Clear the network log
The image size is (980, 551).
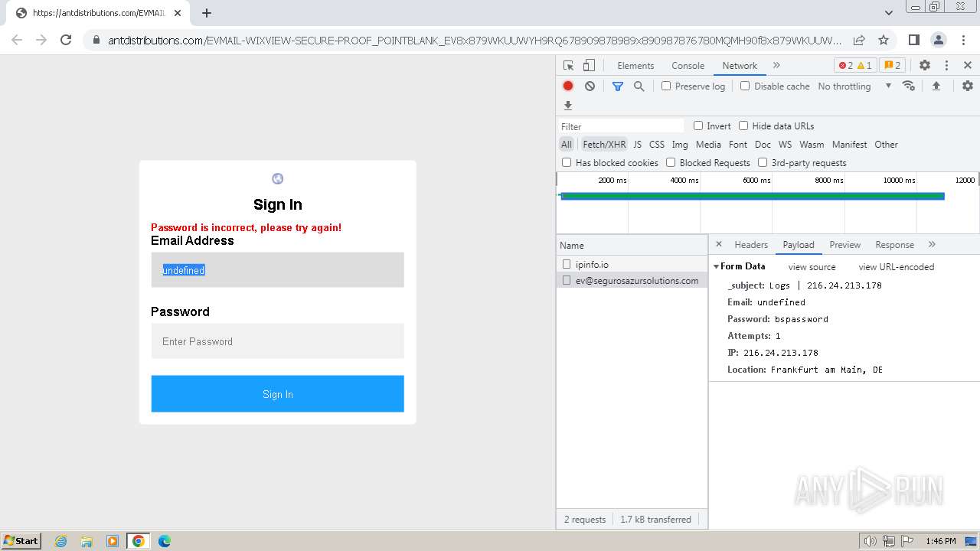(x=590, y=86)
